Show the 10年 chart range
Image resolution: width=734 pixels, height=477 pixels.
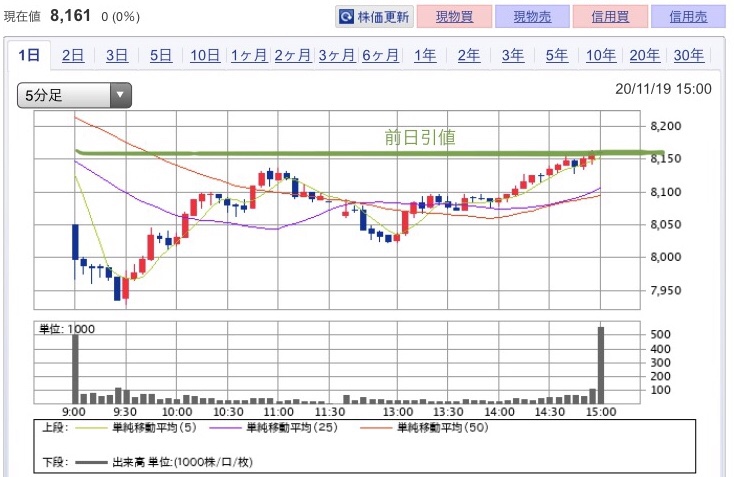tap(601, 55)
